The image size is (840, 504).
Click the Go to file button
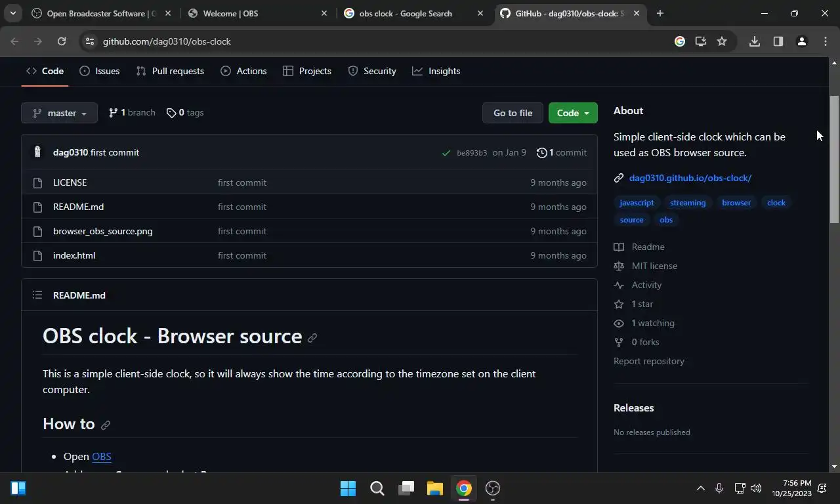click(513, 113)
